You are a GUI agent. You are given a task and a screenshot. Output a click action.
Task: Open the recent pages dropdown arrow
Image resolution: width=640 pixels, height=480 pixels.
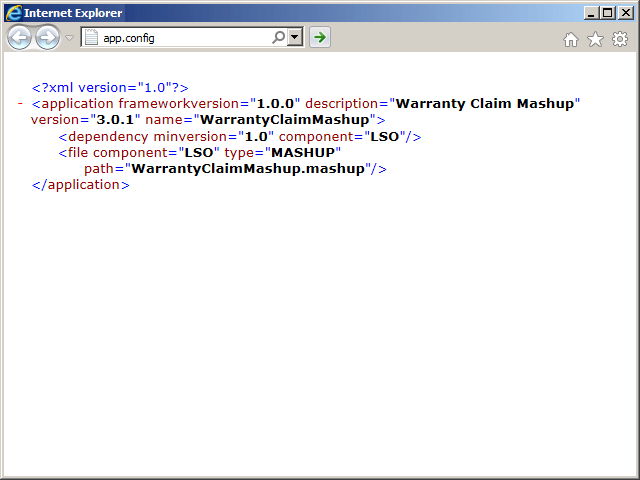[x=69, y=38]
